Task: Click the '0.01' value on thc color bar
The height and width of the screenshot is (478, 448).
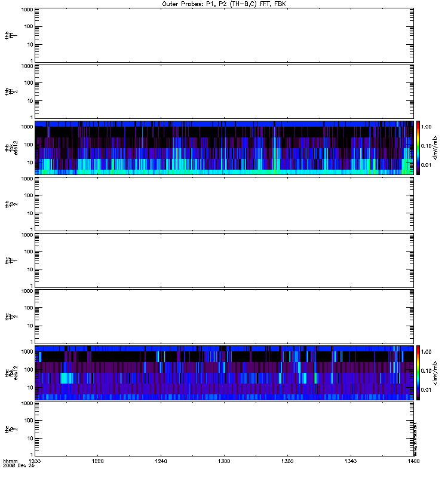Action: [426, 390]
